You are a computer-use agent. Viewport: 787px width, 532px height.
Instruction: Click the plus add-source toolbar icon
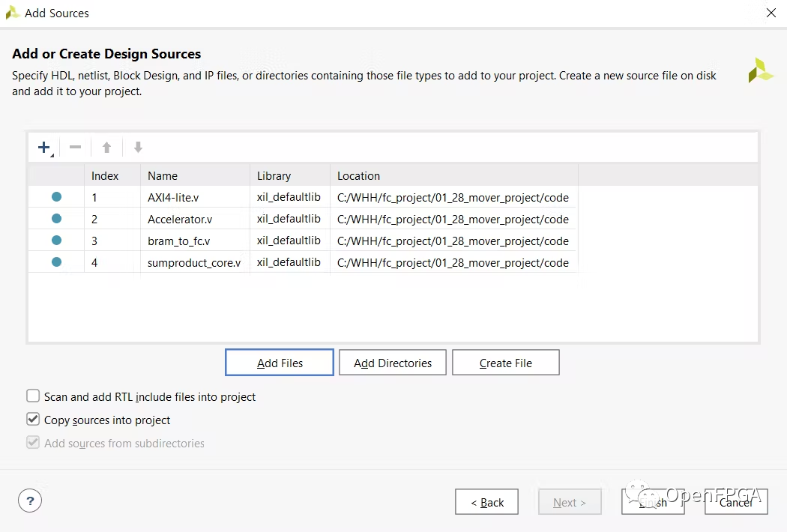[44, 148]
